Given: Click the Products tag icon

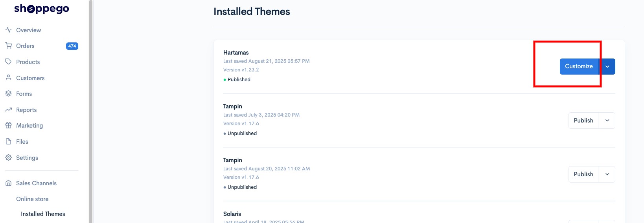Looking at the screenshot, I should click(8, 62).
